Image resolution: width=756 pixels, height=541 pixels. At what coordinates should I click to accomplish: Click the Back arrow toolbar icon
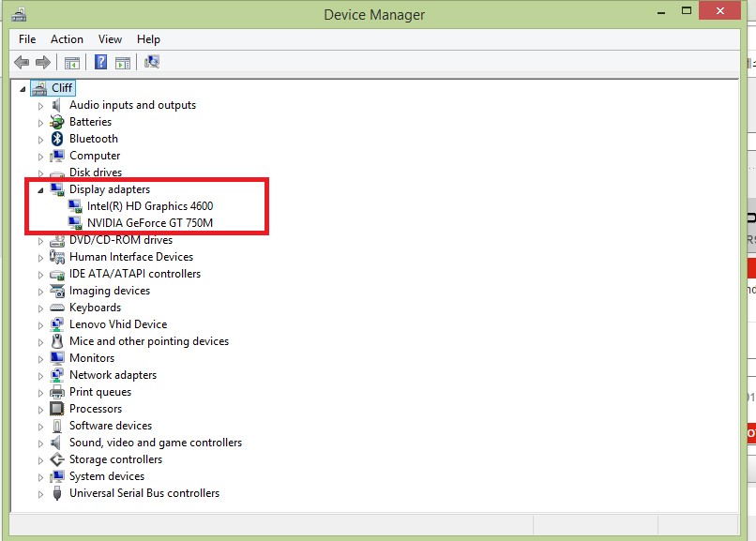pos(22,63)
